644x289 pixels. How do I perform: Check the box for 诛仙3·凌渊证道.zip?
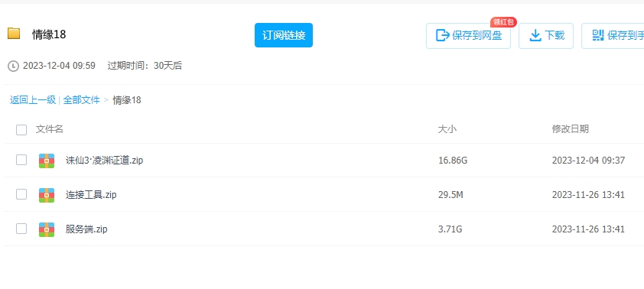21,160
